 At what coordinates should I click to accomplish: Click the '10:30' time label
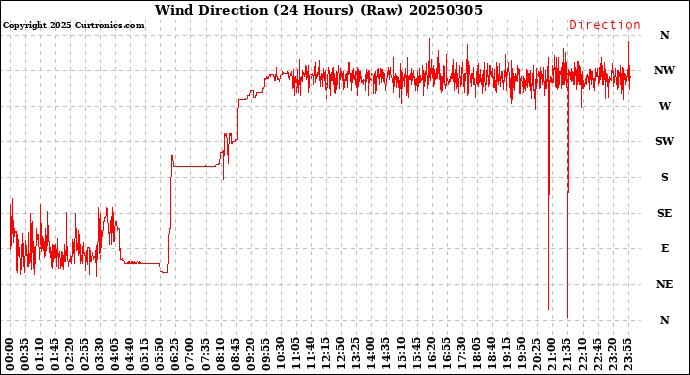click(281, 354)
